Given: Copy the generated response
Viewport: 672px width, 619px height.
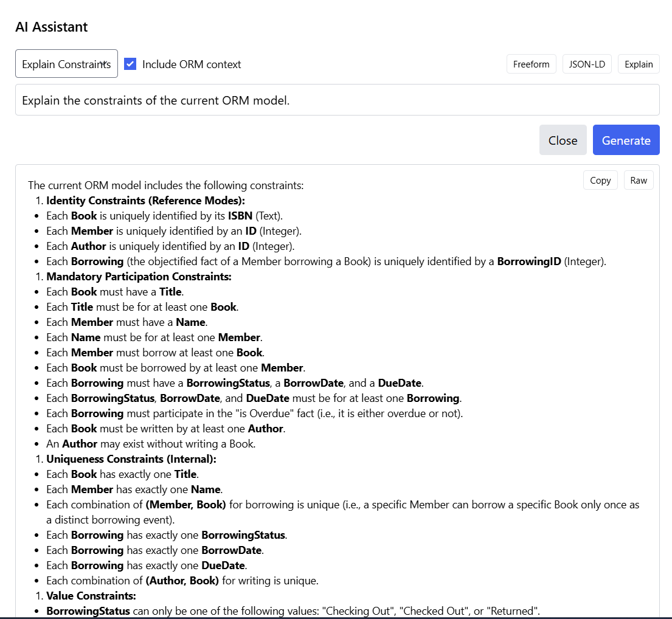Looking at the screenshot, I should (x=600, y=180).
